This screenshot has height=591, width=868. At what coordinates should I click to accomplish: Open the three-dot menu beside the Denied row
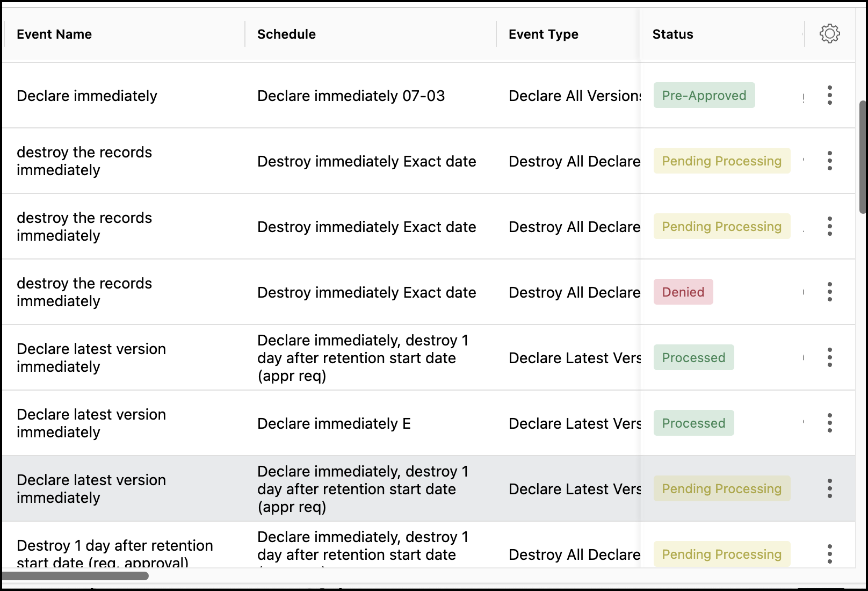829,292
